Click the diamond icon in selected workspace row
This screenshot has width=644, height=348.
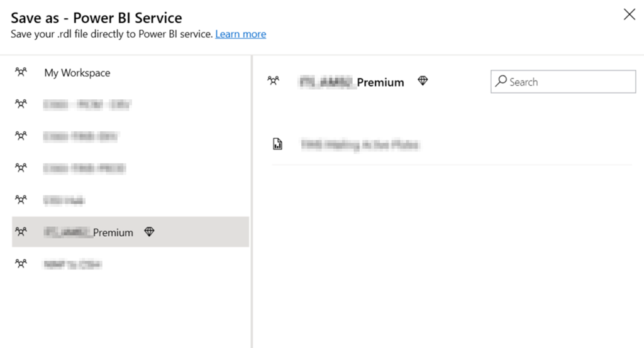point(149,232)
